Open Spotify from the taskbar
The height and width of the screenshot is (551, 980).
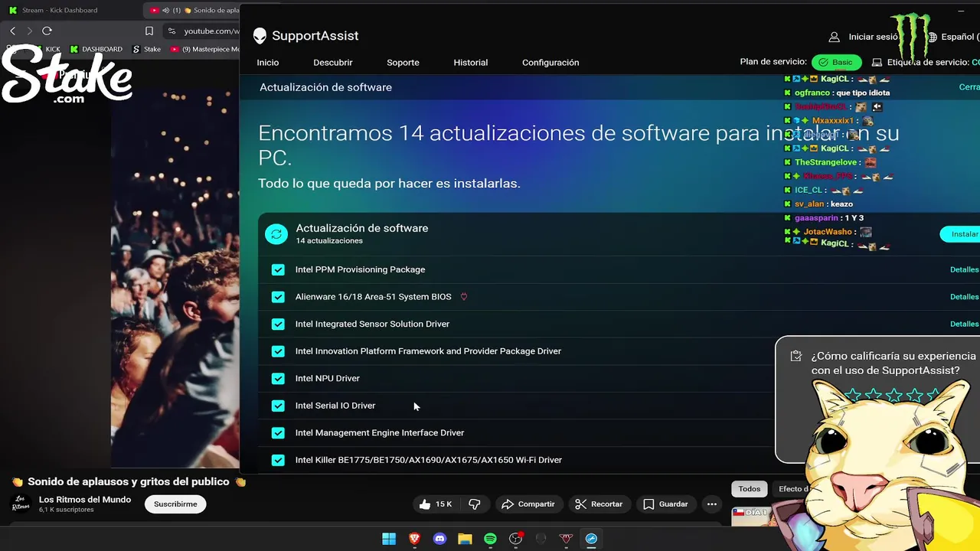[490, 539]
